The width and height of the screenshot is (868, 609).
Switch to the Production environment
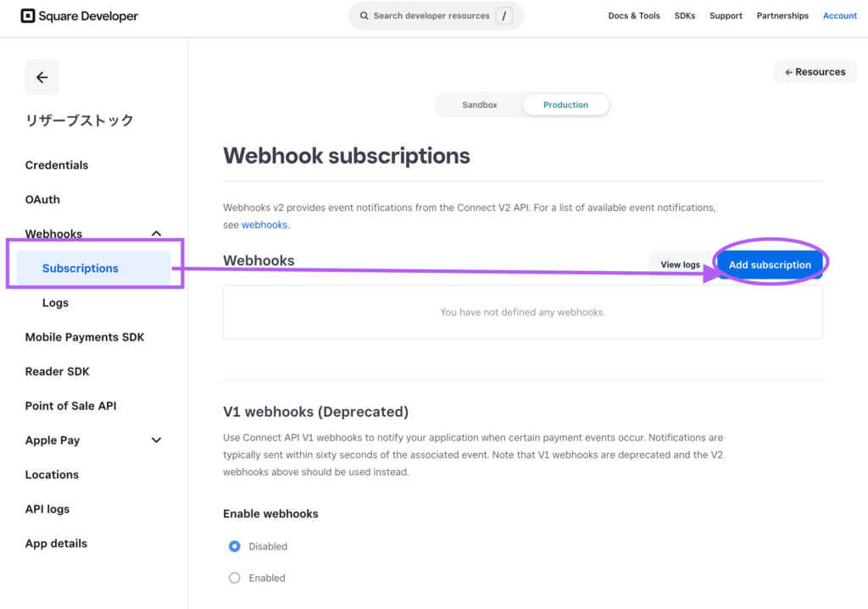point(565,104)
